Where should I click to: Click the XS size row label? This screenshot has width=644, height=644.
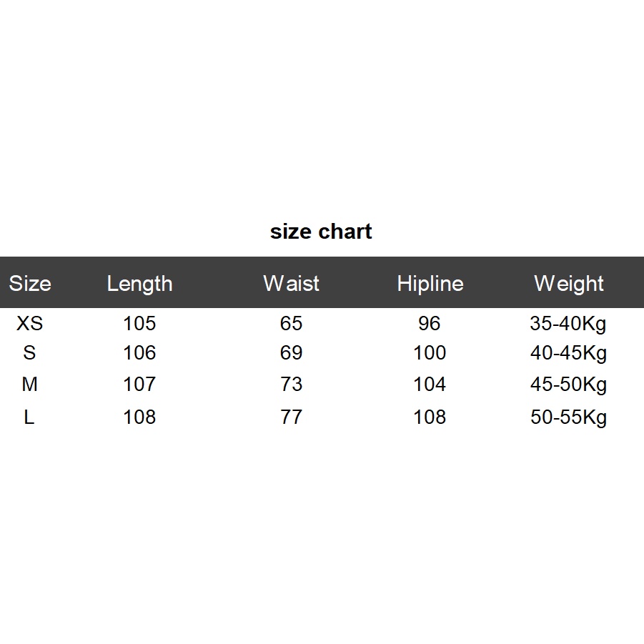click(30, 324)
